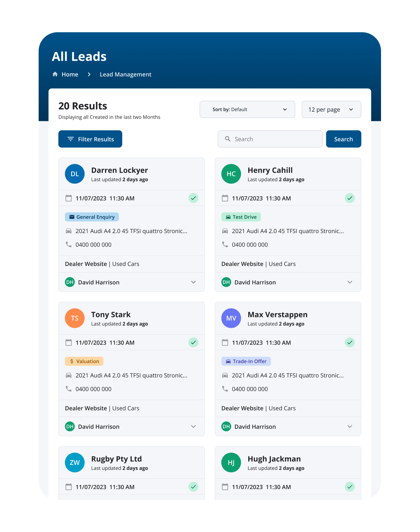
Task: Click DH assignee avatar on Henry Cahill card
Action: (226, 282)
